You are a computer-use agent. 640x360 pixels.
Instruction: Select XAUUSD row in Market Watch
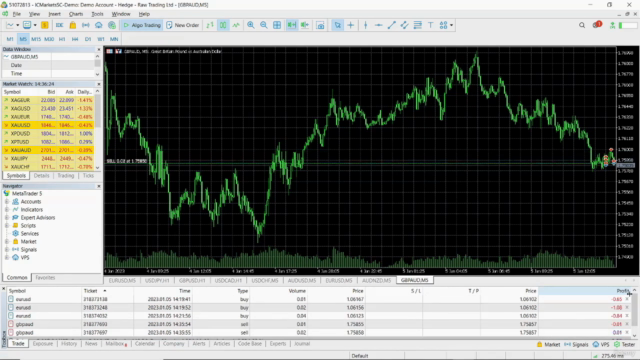[x=48, y=125]
